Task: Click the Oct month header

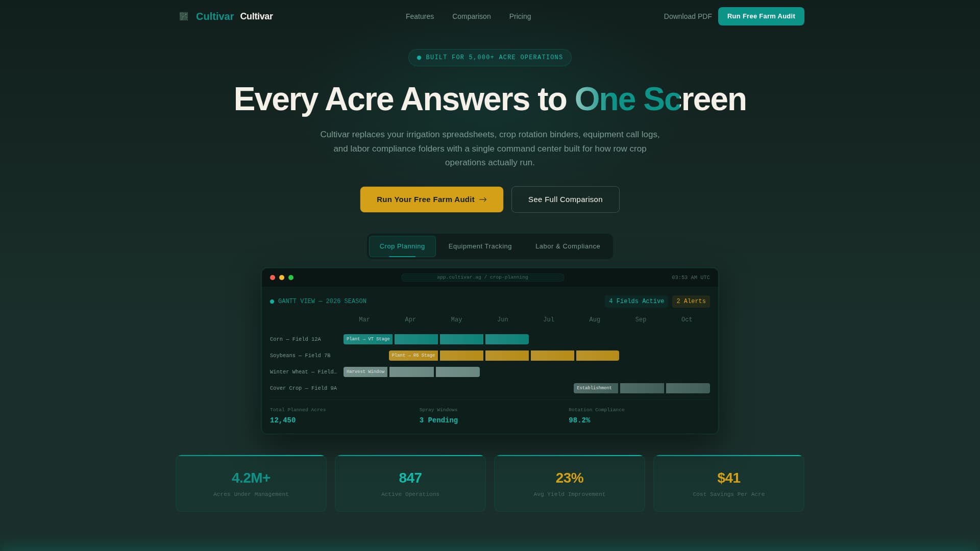Action: tap(687, 320)
